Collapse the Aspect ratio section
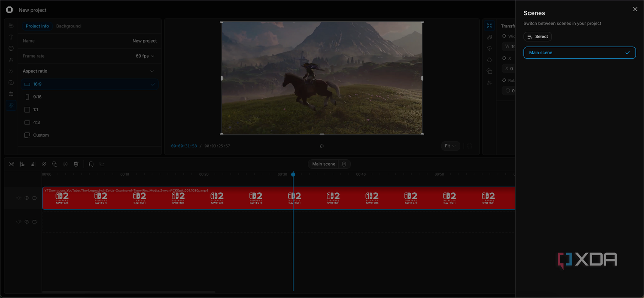Screen dimensions: 644x298 [x=152, y=71]
